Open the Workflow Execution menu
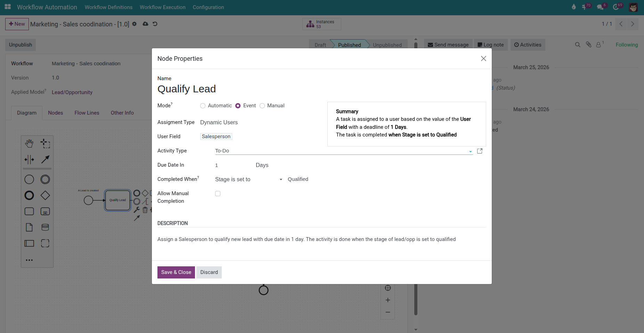 162,7
